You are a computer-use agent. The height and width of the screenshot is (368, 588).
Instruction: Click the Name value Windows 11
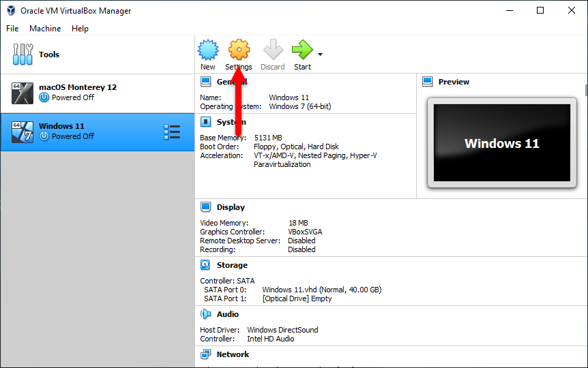click(x=289, y=97)
